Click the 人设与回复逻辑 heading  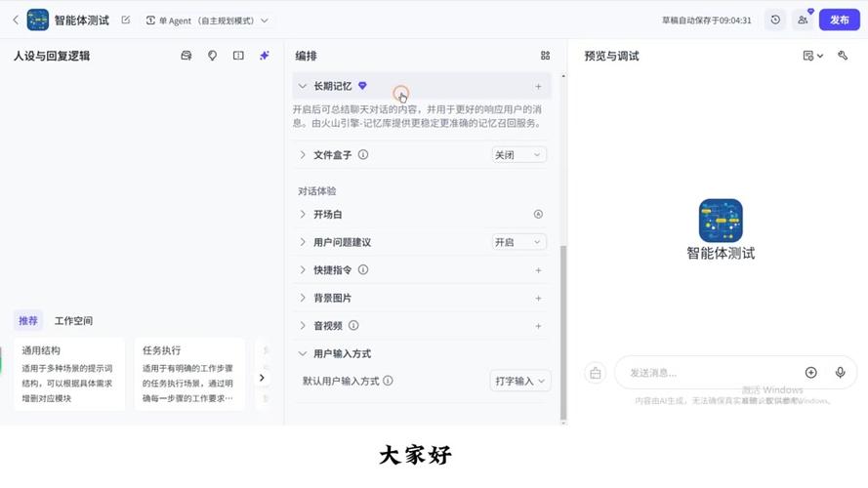pos(52,56)
